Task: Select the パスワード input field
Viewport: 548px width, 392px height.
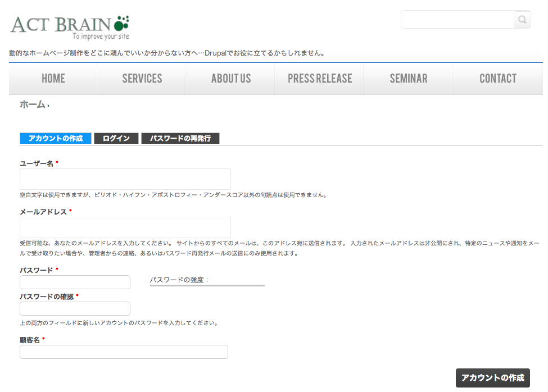Action: 75,282
